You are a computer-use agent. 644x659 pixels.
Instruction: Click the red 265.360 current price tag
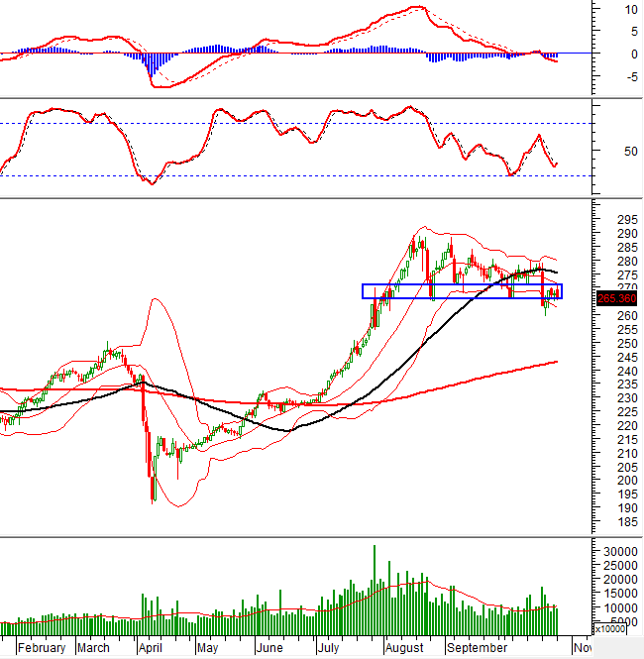tap(616, 296)
